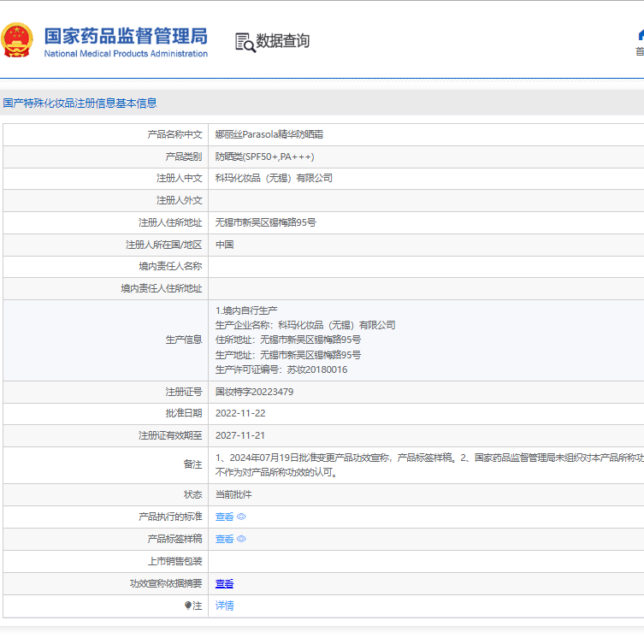The width and height of the screenshot is (644, 644).
Task: Click expiry date 2027-11-21
Action: point(239,435)
